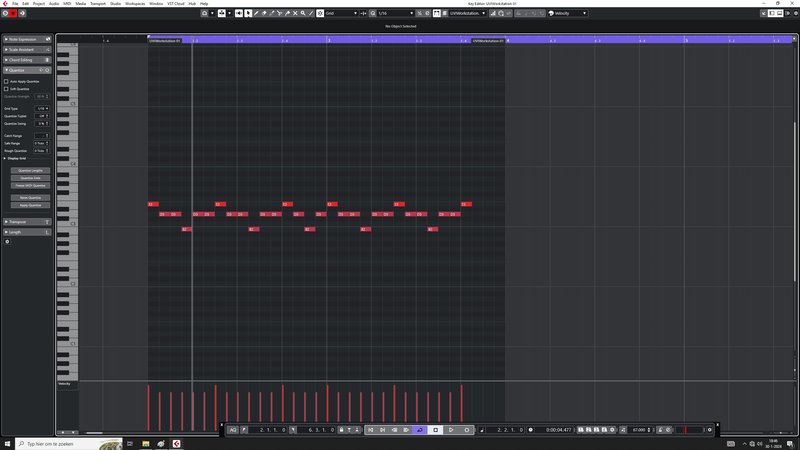The height and width of the screenshot is (450, 800).
Task: Toggle the metronome click icon
Action: 660,430
